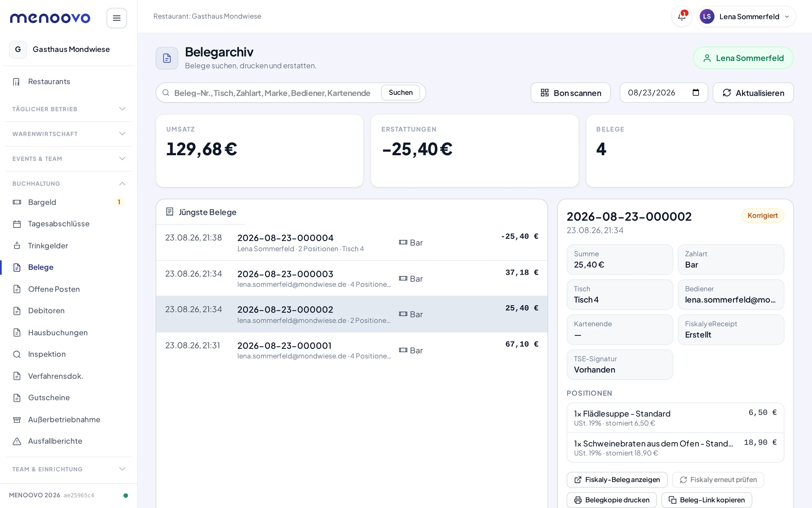
Task: Click Fiskaly erneut prüfen
Action: click(x=718, y=479)
